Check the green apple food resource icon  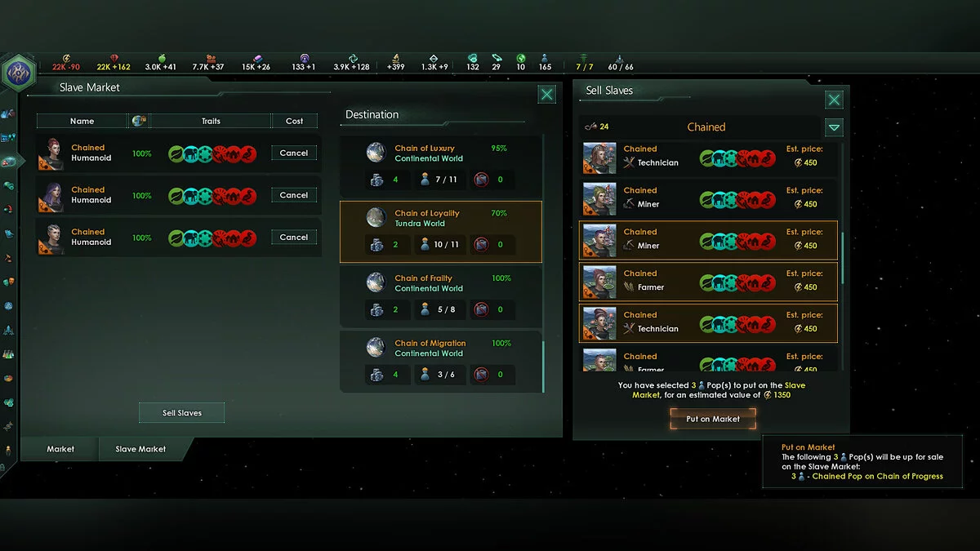pyautogui.click(x=162, y=59)
